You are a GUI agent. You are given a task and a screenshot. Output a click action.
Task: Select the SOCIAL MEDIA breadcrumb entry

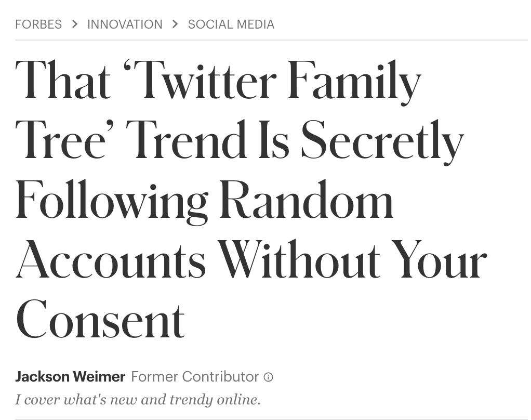click(231, 24)
